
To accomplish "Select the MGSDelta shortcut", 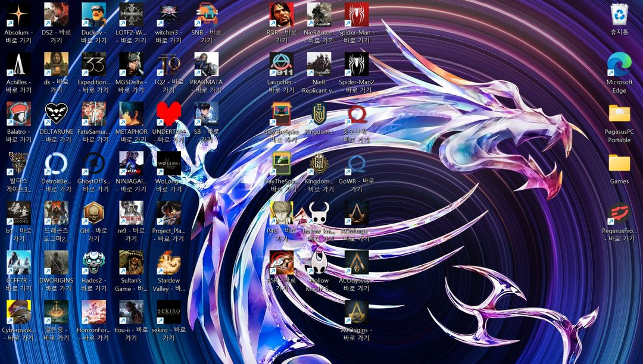I will [x=131, y=64].
